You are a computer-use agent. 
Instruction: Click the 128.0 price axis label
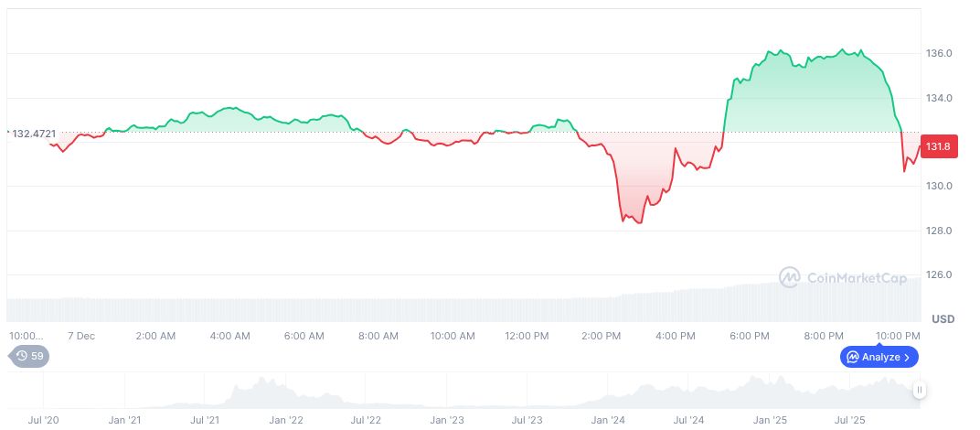(x=941, y=231)
